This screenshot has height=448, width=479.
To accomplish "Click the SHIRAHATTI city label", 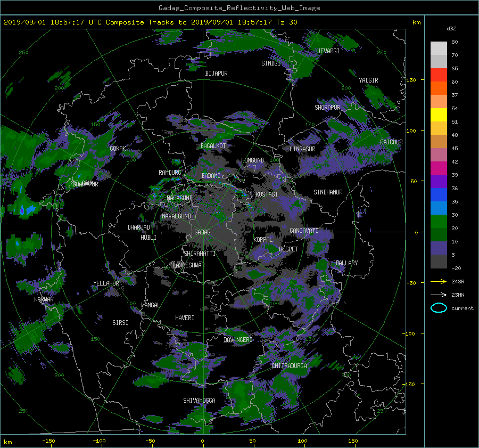I will 200,254.
